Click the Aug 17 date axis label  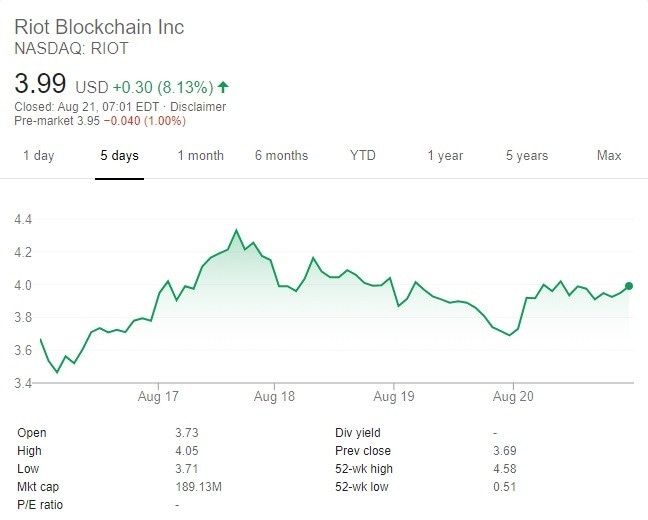click(x=158, y=397)
